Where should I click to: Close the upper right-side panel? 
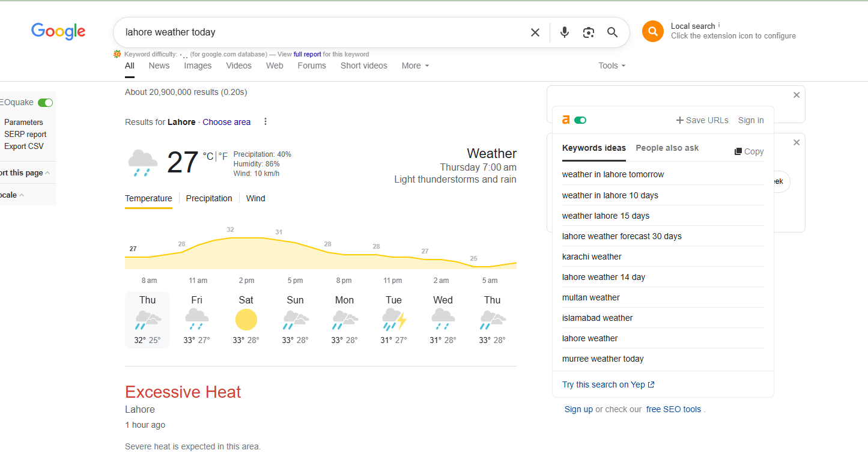797,95
